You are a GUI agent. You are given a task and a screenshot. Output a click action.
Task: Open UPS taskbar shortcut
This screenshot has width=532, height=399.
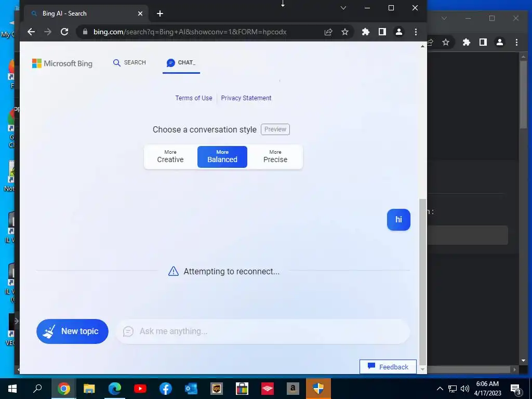coord(217,389)
